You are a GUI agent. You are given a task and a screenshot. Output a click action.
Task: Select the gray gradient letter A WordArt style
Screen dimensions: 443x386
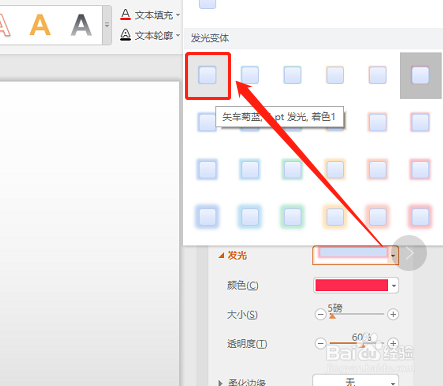(81, 25)
